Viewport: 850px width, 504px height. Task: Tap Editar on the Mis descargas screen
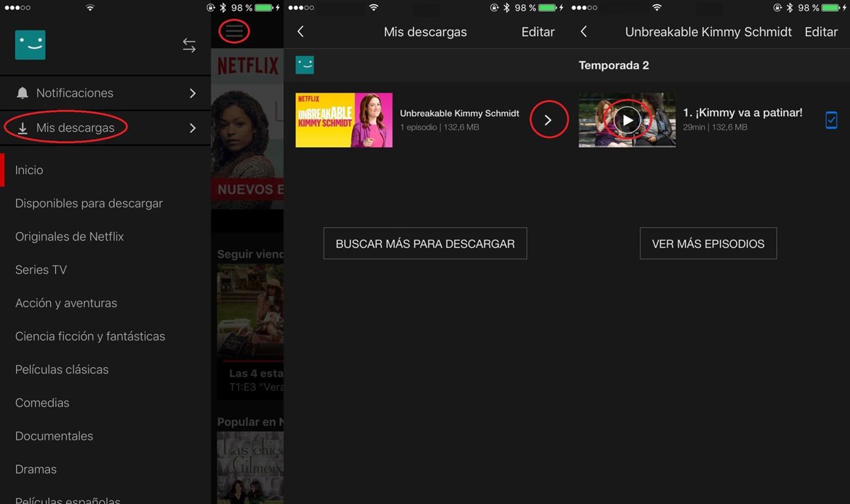(x=538, y=32)
